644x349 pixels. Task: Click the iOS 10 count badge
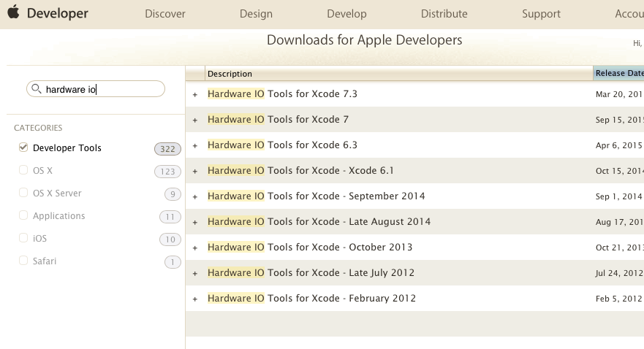click(170, 239)
